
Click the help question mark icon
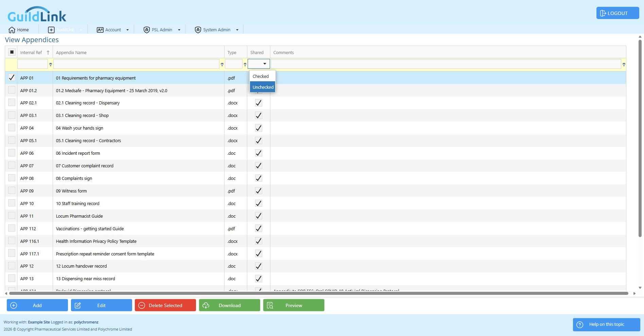[580, 324]
